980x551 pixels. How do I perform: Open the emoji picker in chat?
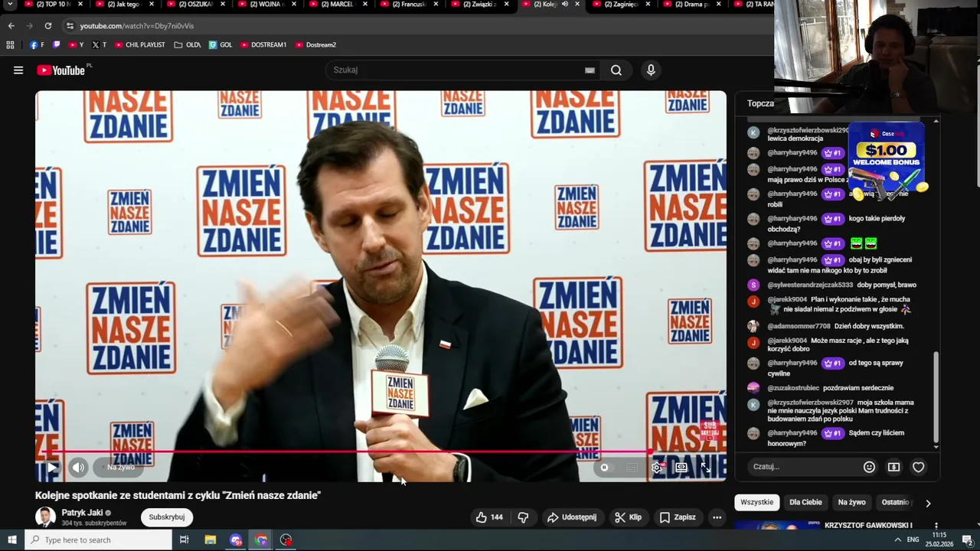pos(869,467)
